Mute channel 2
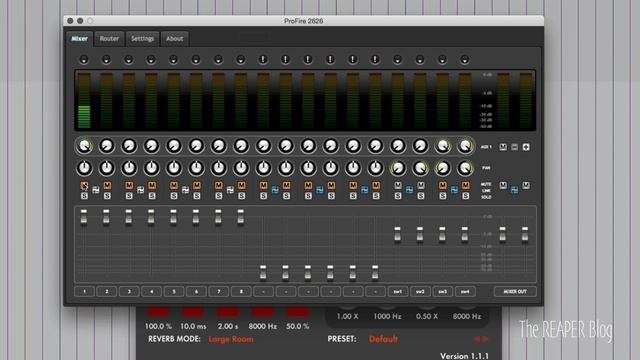The width and height of the screenshot is (640, 360). click(x=107, y=186)
